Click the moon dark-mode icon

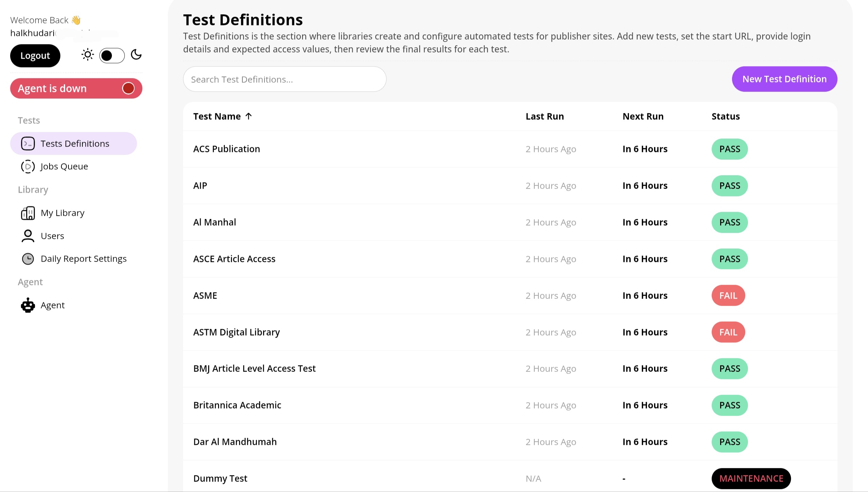(136, 55)
